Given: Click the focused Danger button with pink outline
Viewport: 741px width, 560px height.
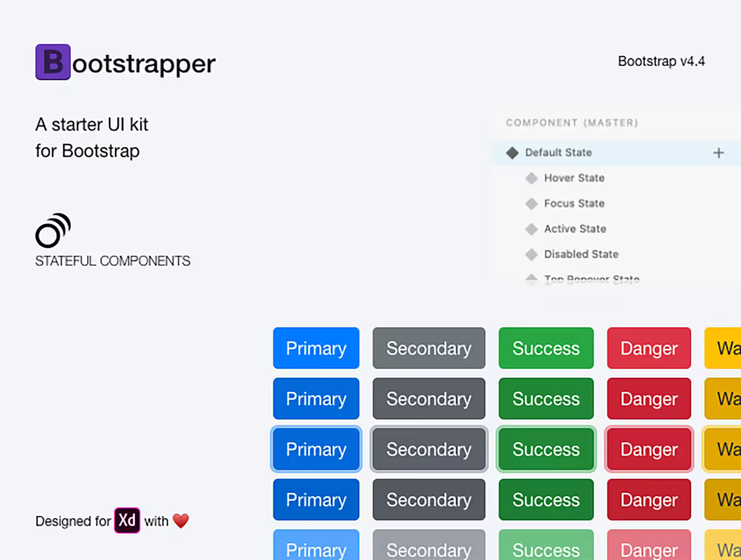Looking at the screenshot, I should (649, 449).
